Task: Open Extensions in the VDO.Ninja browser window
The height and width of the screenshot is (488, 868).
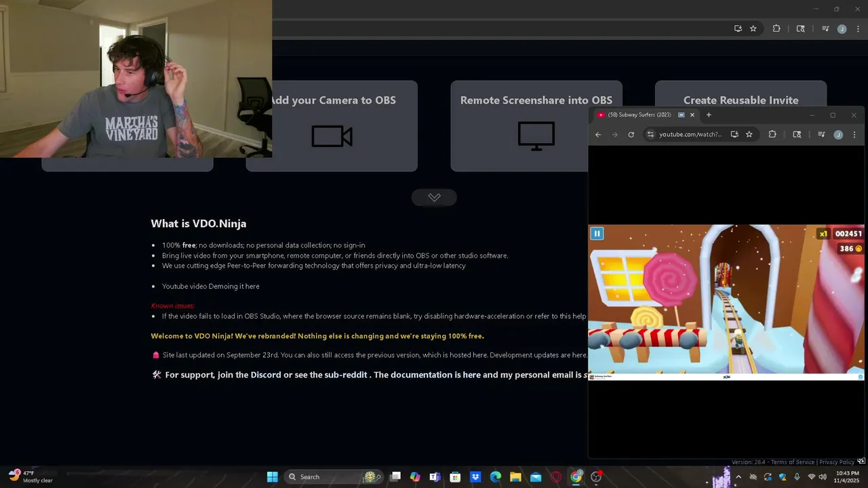Action: (x=776, y=28)
